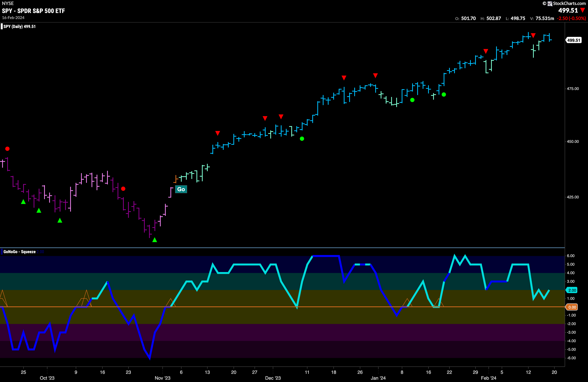
Task: Click the NYSE exchange label
Action: (x=8, y=3)
